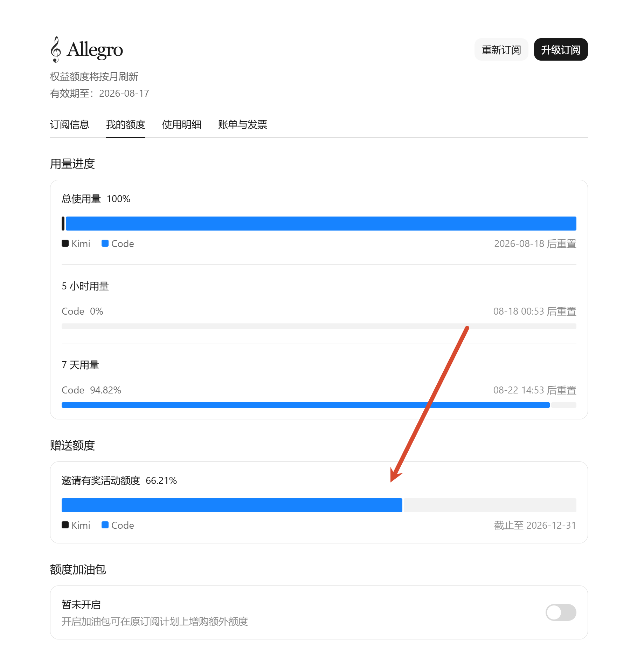Viewport: 644px width, 651px height.
Task: Click the 2026-08-18 后重置 text
Action: tap(535, 244)
